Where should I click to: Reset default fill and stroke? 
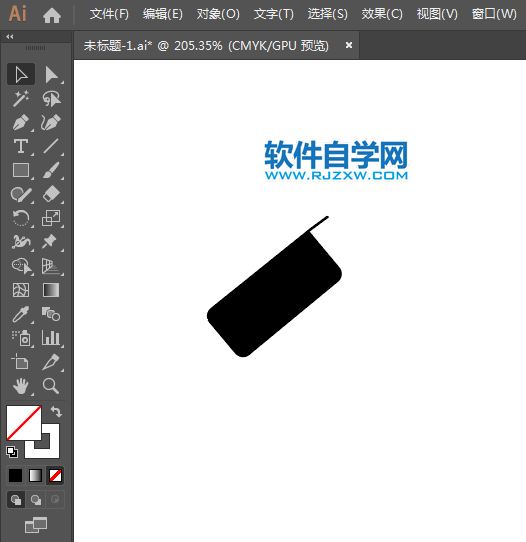click(x=12, y=451)
